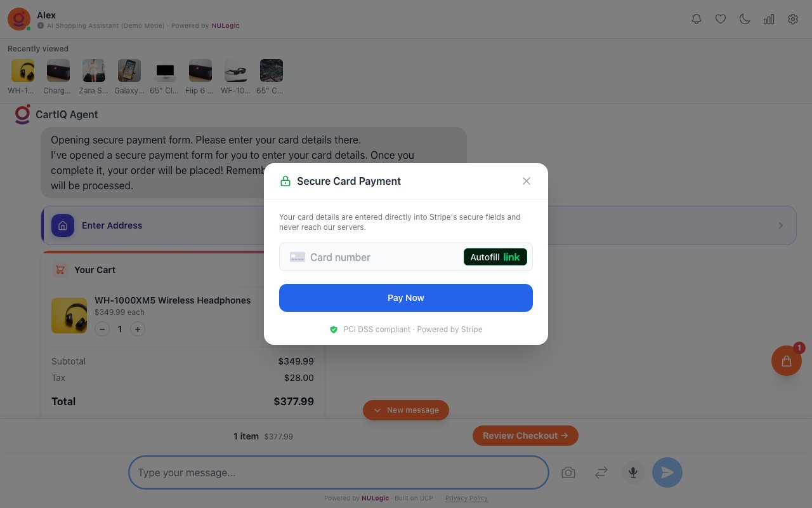Expand the New message chevron
812x508 pixels.
coord(377,410)
